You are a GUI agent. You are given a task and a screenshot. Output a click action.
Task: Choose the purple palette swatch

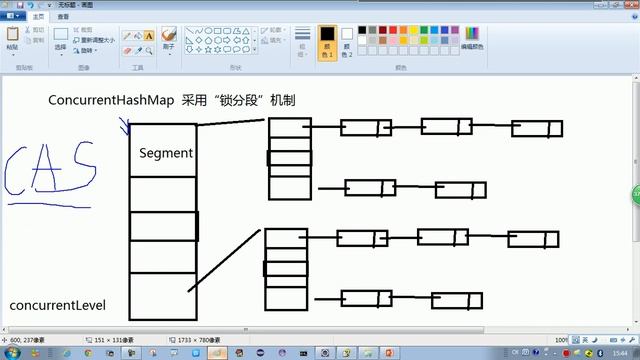pyautogui.click(x=455, y=30)
